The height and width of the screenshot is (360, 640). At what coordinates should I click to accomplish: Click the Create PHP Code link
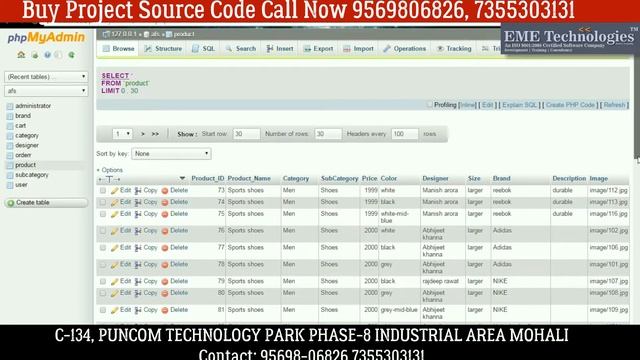pyautogui.click(x=570, y=105)
